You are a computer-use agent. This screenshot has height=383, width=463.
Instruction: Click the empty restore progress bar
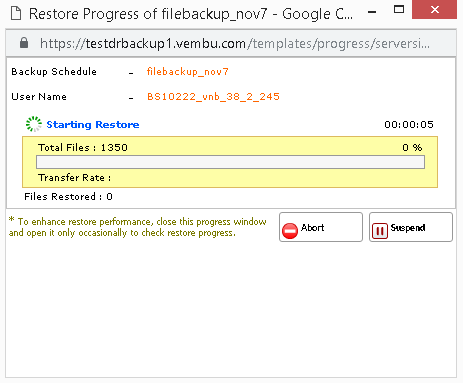pos(230,162)
